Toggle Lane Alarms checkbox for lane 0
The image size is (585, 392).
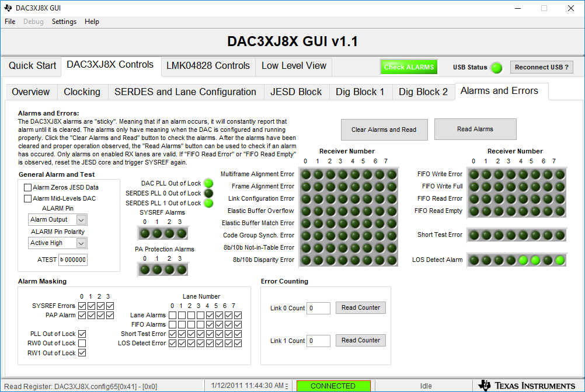point(172,315)
